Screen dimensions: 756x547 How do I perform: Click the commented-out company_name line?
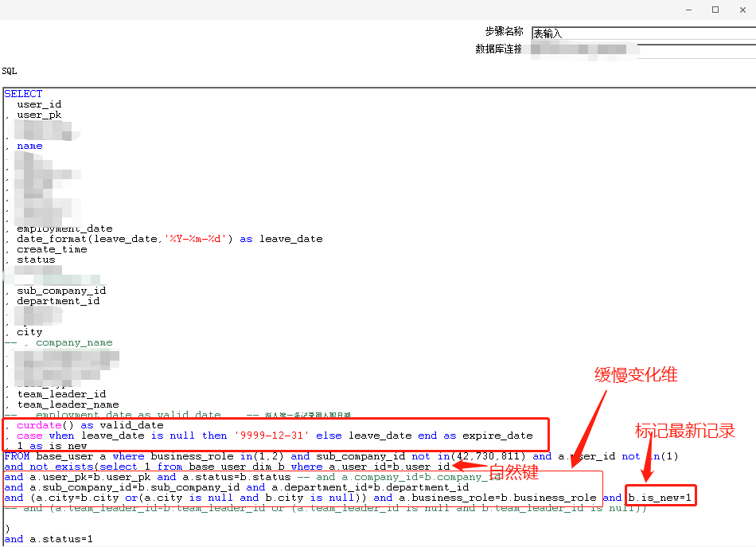[58, 342]
